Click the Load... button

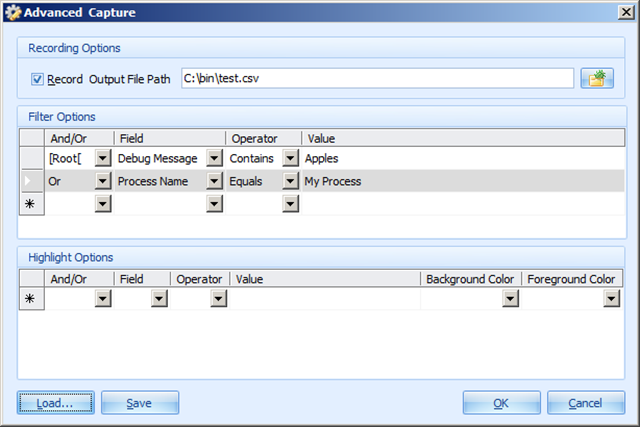[55, 403]
